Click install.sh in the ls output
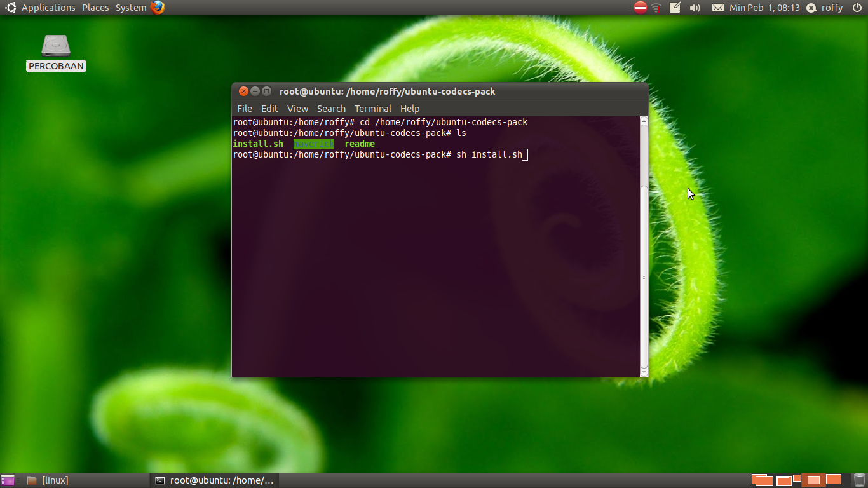 pos(258,144)
